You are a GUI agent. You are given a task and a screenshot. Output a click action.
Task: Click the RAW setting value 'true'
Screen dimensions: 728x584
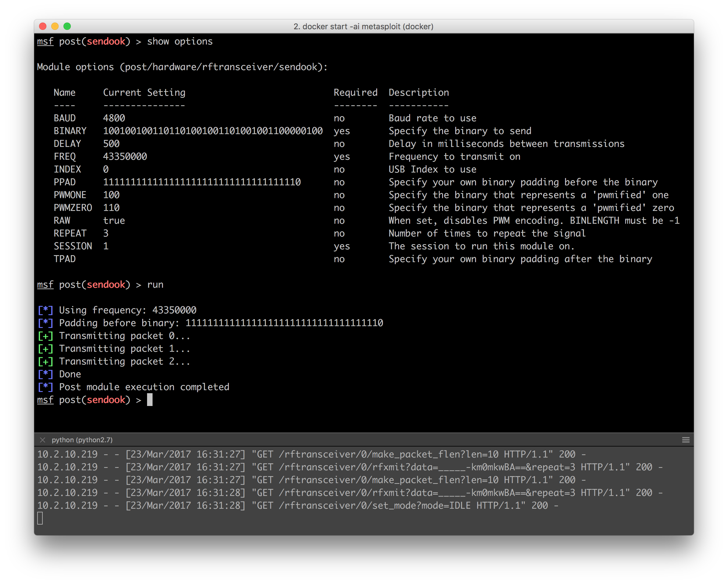114,221
